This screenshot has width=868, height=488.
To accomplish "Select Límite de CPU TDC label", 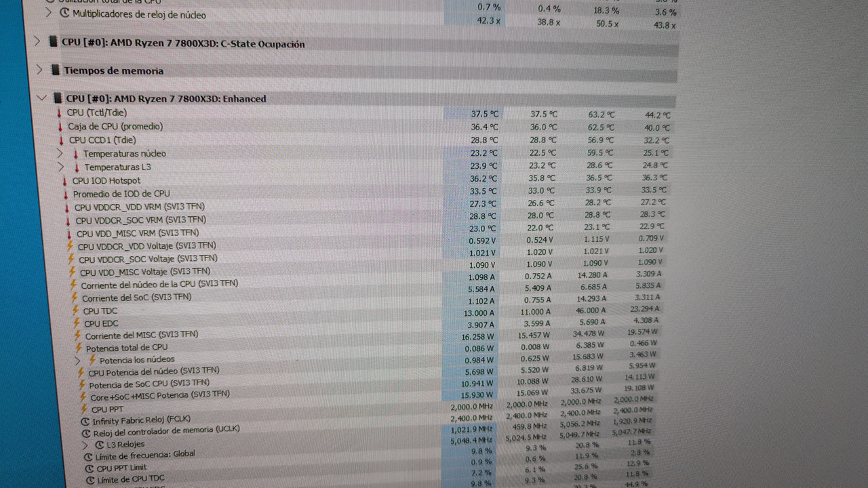I will tap(132, 479).
